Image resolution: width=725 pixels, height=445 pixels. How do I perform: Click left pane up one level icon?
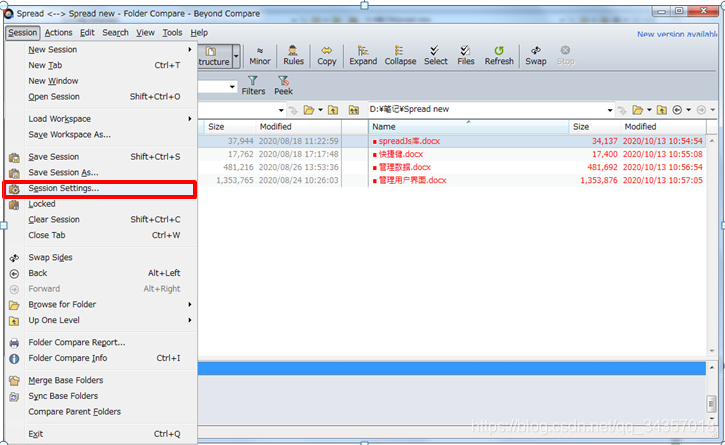333,110
